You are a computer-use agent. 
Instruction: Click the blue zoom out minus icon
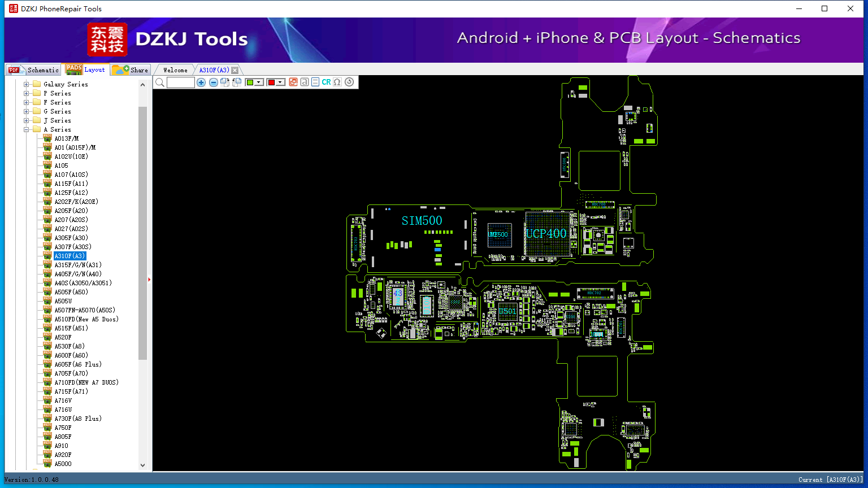(214, 82)
